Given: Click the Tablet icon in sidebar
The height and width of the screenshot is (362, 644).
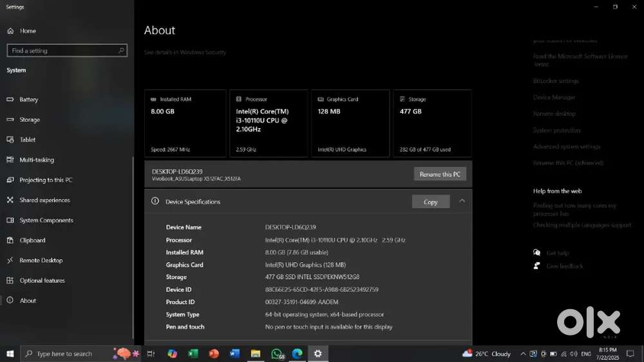Looking at the screenshot, I should coord(10,140).
